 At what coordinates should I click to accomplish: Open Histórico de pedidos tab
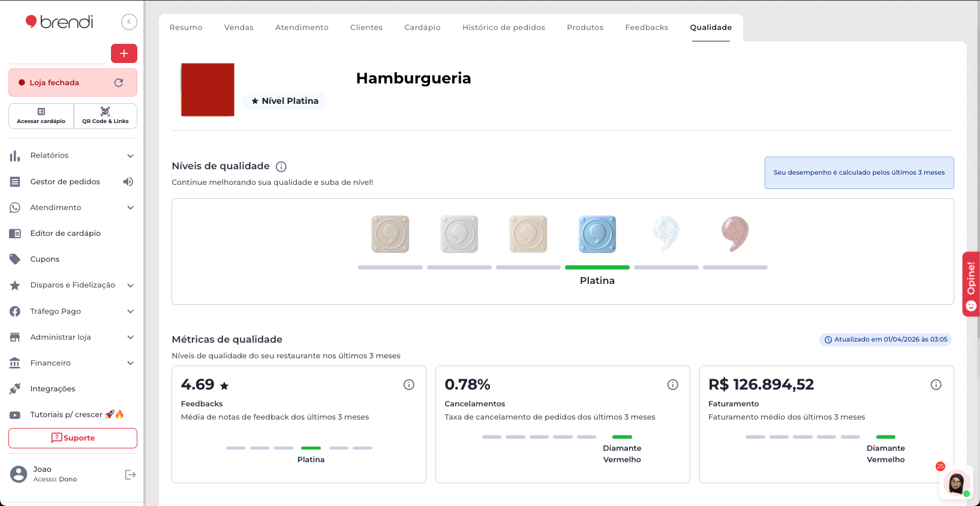(504, 28)
